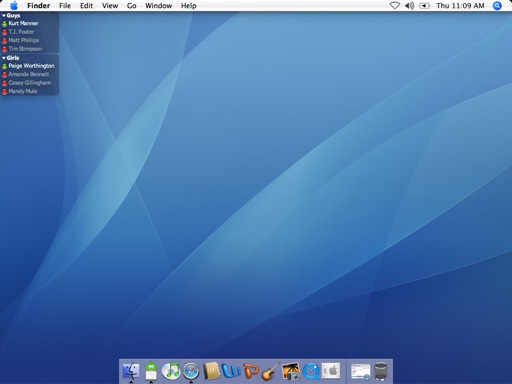Open the Trash in the Dock
Viewport: 512px width, 384px height.
point(380,371)
